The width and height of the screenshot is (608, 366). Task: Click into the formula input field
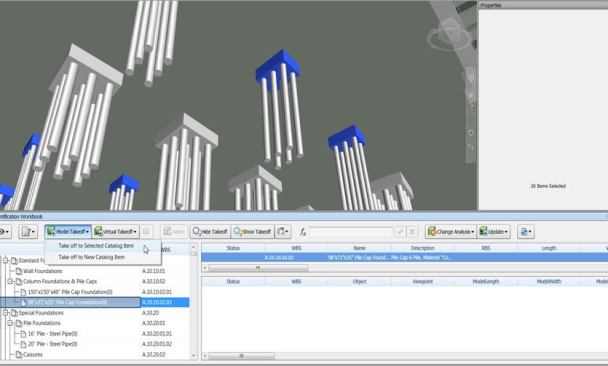tap(351, 232)
